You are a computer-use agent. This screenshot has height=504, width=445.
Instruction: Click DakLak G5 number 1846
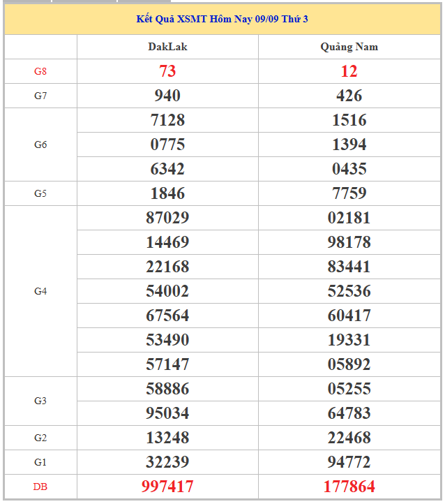tap(167, 193)
